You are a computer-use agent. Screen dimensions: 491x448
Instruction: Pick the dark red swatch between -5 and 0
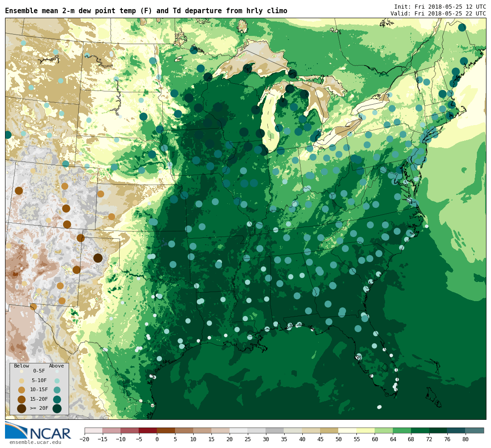(x=148, y=430)
